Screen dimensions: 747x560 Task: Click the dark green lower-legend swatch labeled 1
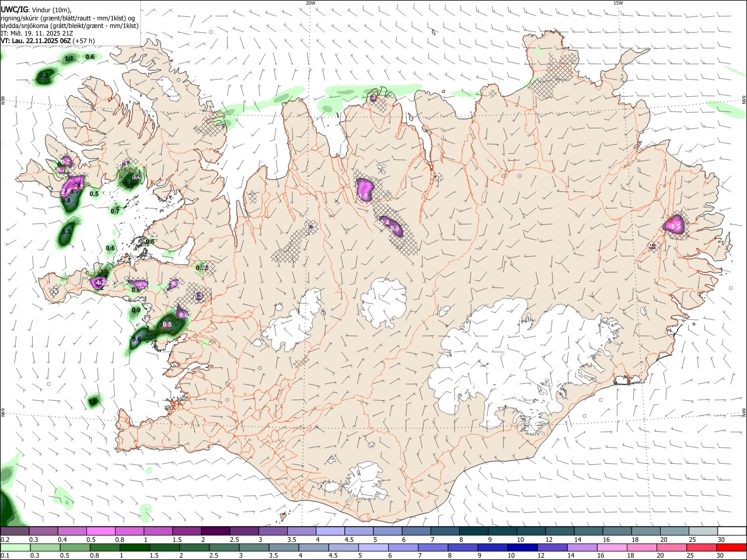[x=134, y=547]
